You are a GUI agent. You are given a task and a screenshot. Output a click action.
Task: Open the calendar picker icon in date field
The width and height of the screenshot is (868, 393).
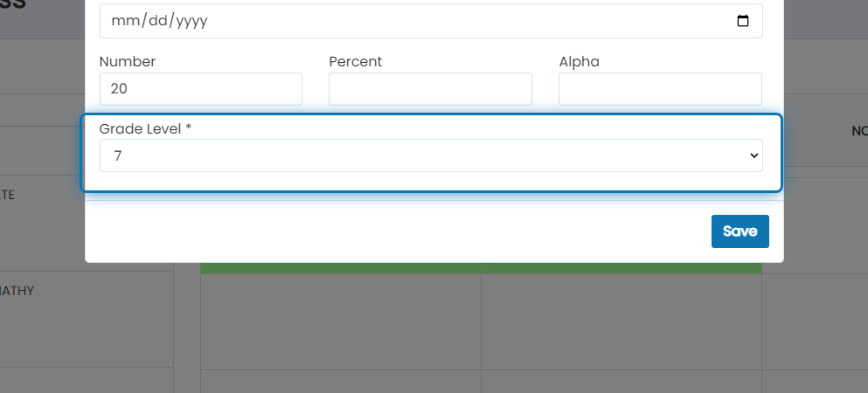tap(743, 21)
